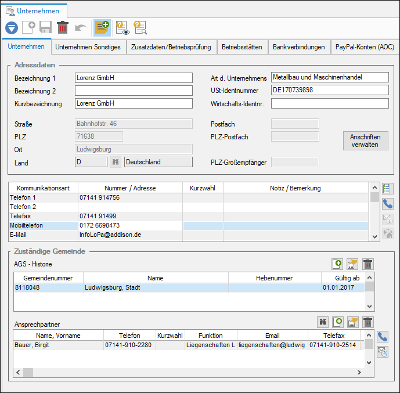Click the filter funnel icon in toolbar
This screenshot has height=393, width=400.
[12, 28]
